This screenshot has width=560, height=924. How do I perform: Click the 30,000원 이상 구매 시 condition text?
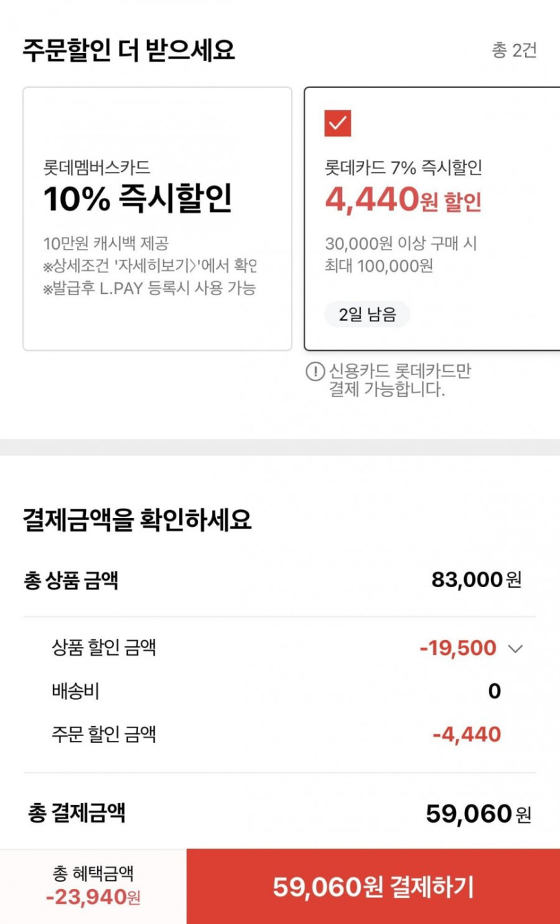(401, 243)
